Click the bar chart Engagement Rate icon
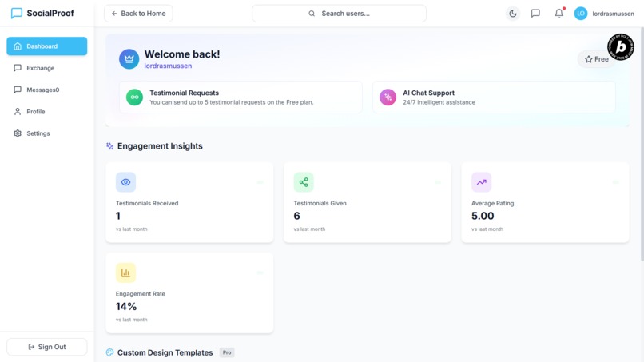 125,272
